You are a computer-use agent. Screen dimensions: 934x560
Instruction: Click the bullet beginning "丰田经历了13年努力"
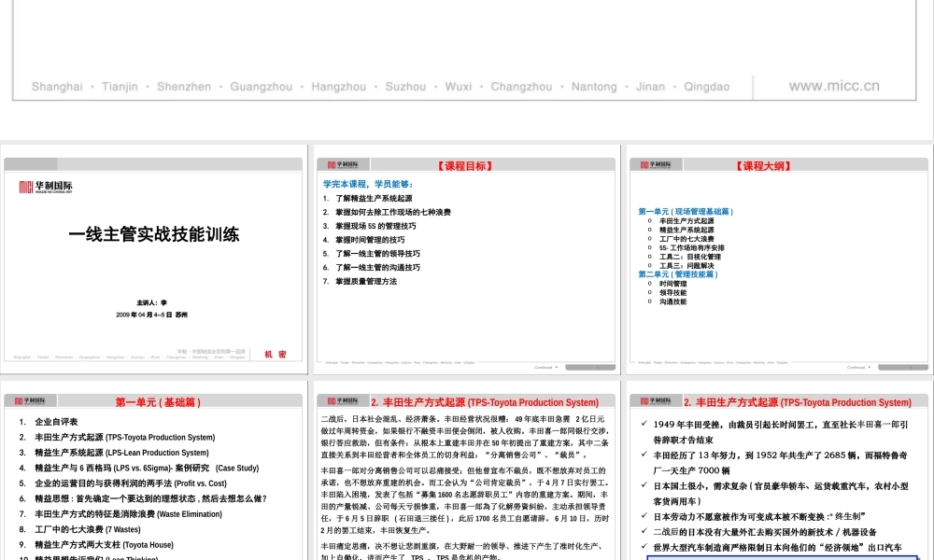click(780, 463)
